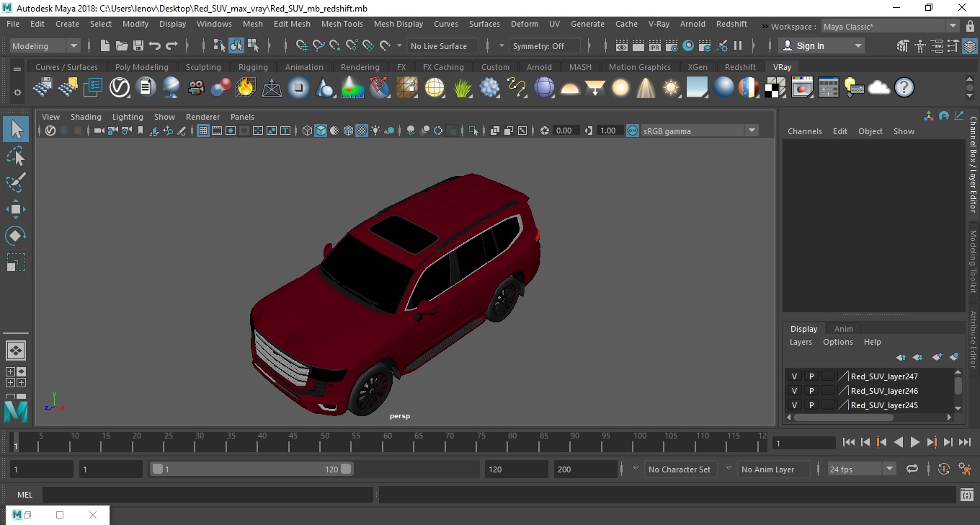Image resolution: width=980 pixels, height=525 pixels.
Task: Go to the start of the playback range
Action: click(x=848, y=442)
